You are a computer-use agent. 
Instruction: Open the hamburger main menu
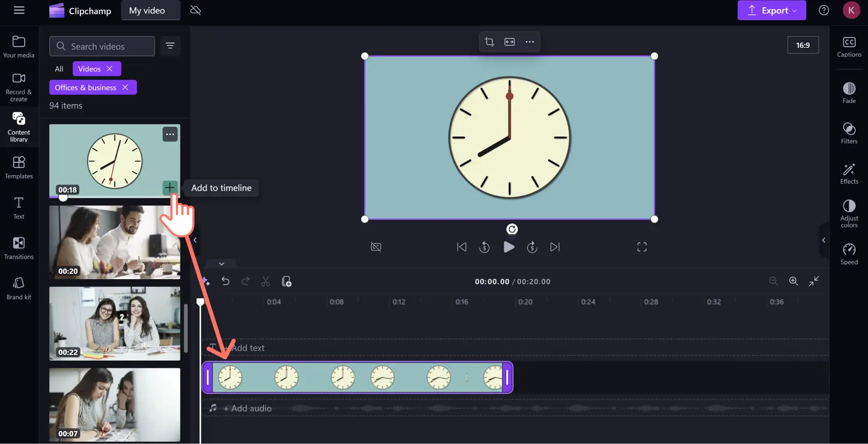tap(19, 10)
